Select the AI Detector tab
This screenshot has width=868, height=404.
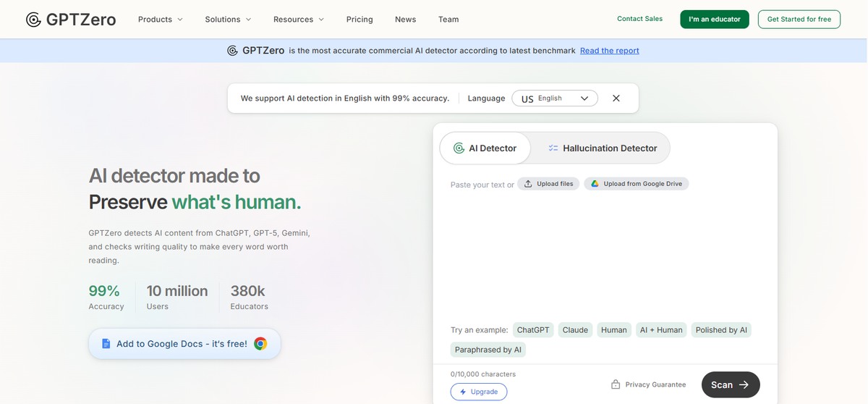pos(485,148)
